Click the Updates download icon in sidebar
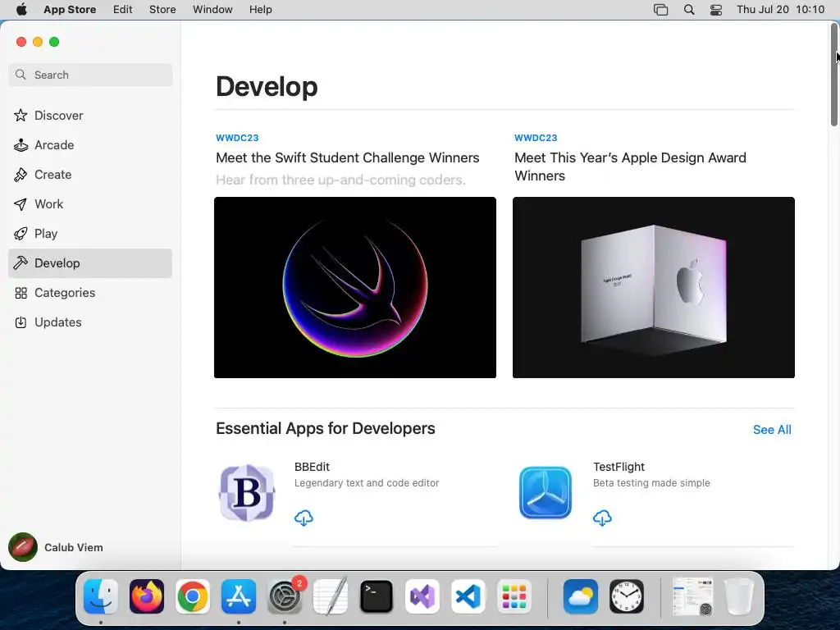Screen dimensions: 840x630 pos(21,322)
